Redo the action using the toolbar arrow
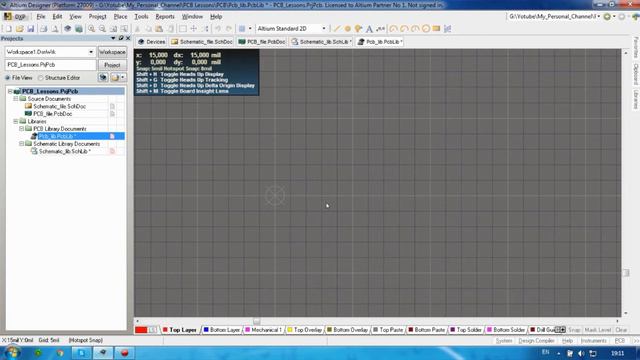The image size is (640, 360). click(x=229, y=29)
